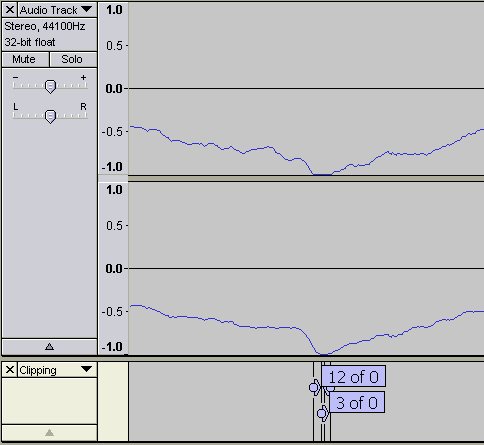Click left handle of '12 of 0' label
This screenshot has height=445, width=484.
pyautogui.click(x=314, y=388)
